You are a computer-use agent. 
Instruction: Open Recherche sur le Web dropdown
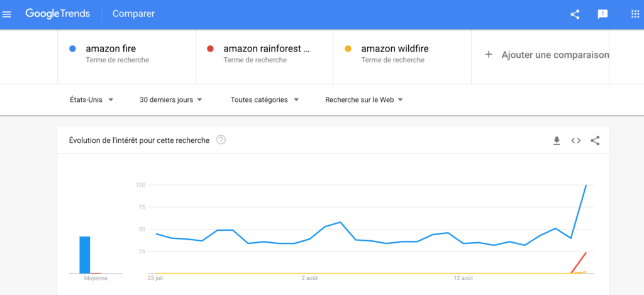click(364, 100)
